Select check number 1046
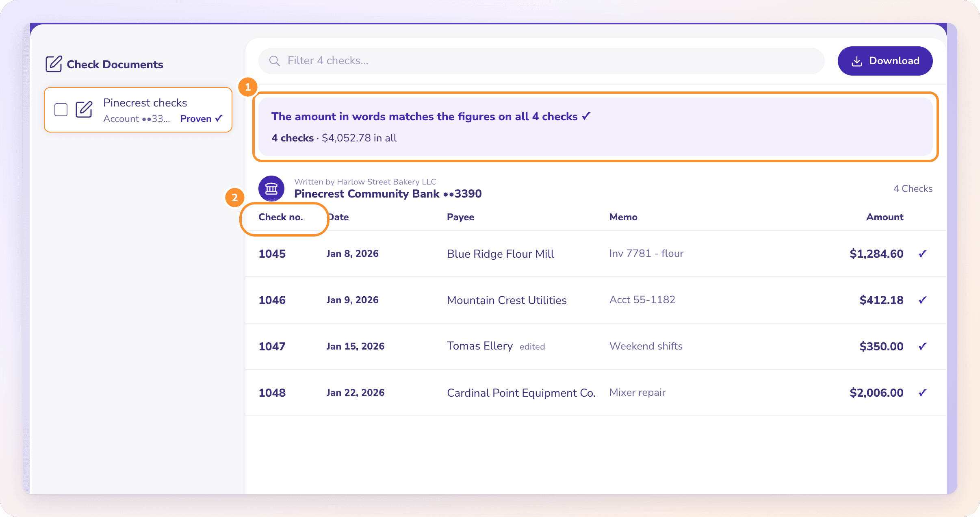This screenshot has height=517, width=980. [x=272, y=300]
